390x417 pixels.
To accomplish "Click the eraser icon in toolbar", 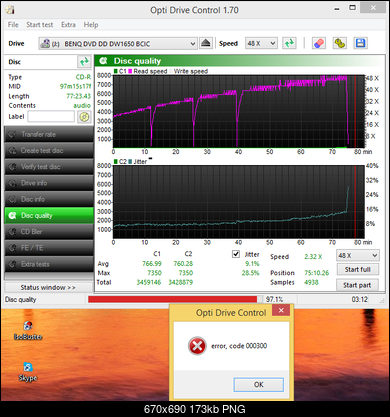I will click(319, 43).
